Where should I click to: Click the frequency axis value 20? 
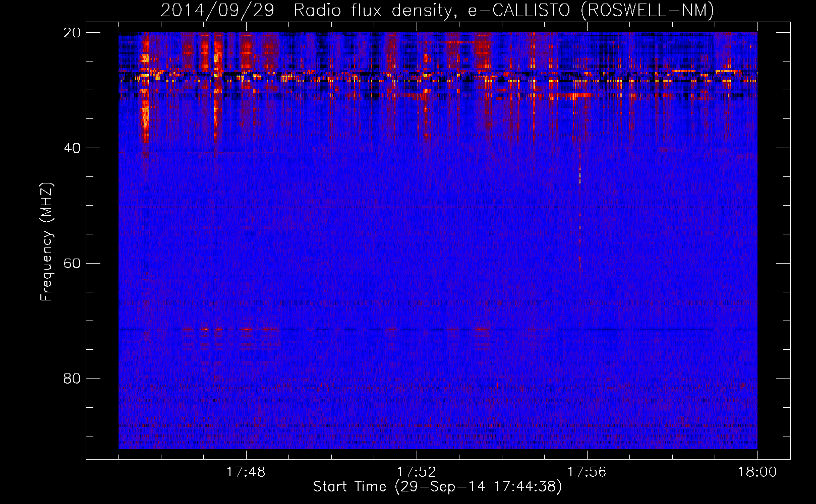click(x=72, y=32)
